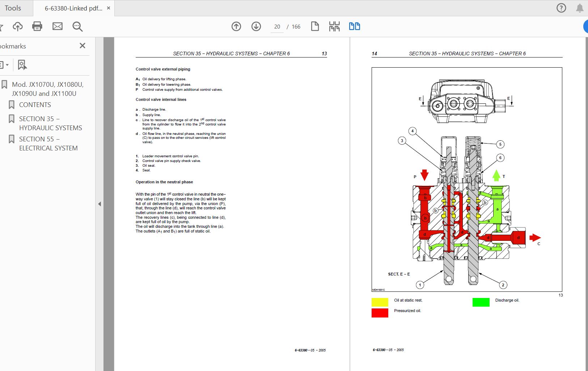This screenshot has width=588, height=371.
Task: Send file by email envelope icon
Action: point(58,26)
